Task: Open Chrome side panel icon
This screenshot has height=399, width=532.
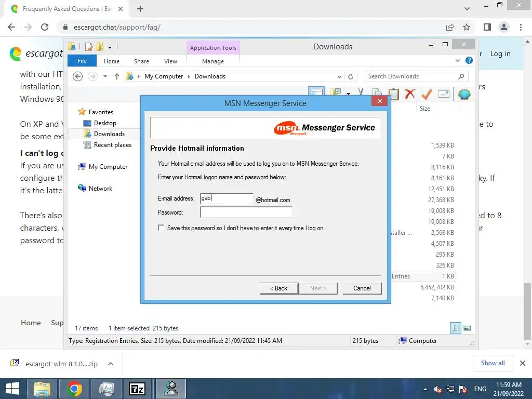Action: click(x=487, y=27)
